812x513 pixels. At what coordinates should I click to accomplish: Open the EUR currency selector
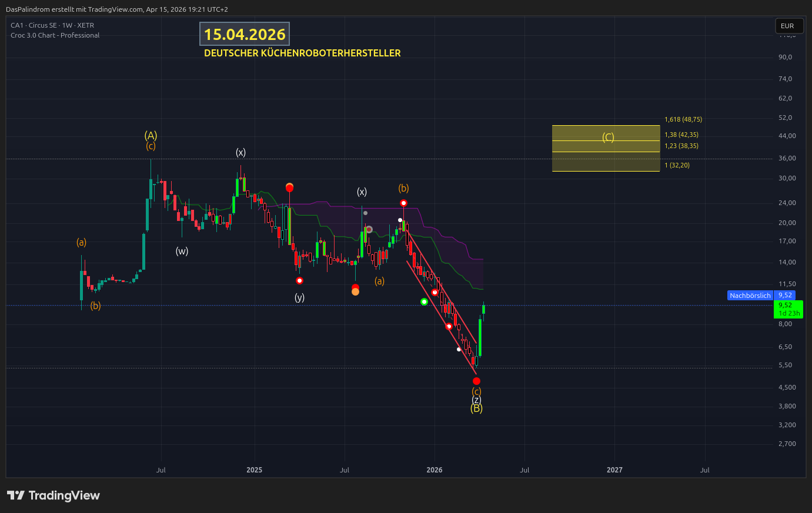pyautogui.click(x=788, y=26)
